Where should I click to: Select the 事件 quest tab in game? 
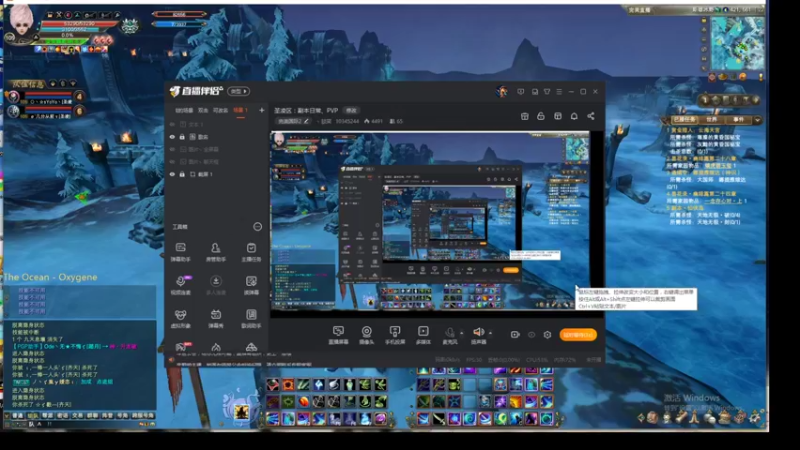(x=739, y=119)
